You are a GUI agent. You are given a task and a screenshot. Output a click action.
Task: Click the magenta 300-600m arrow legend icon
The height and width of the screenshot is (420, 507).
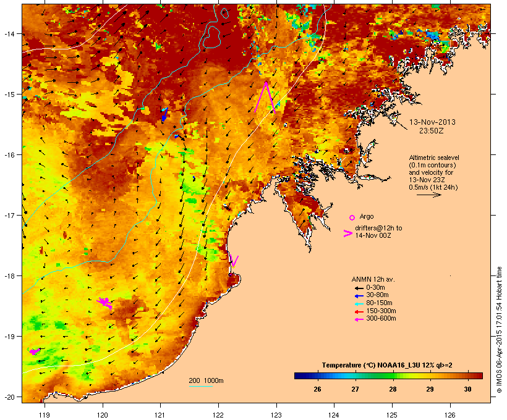coord(359,319)
